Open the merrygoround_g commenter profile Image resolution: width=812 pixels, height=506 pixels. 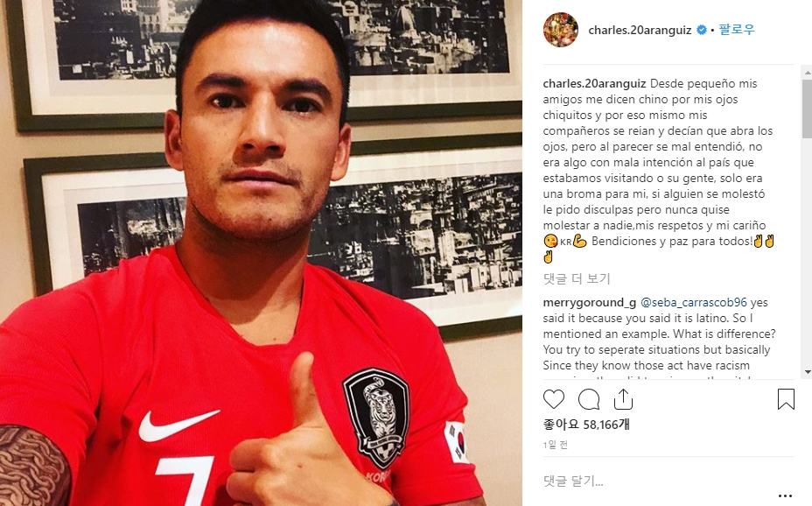click(590, 302)
